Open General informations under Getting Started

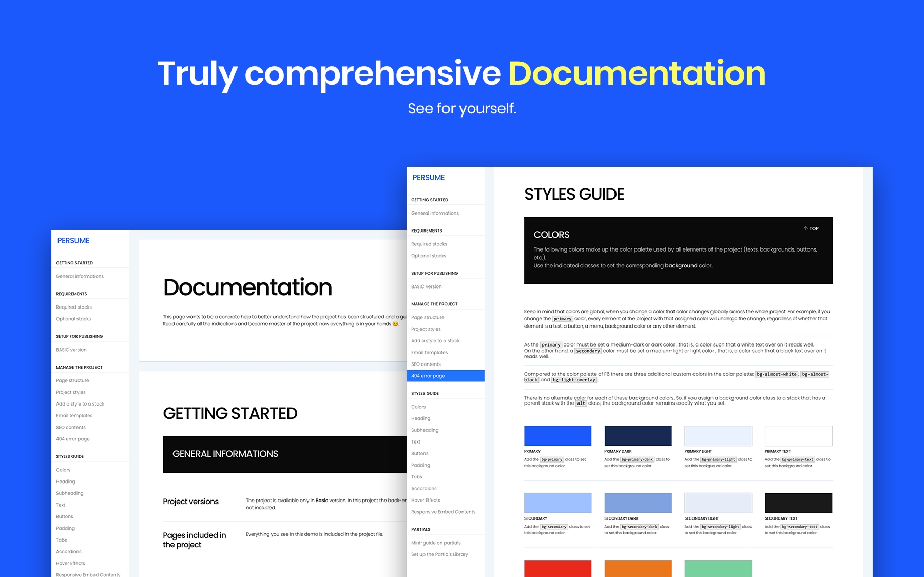click(435, 213)
